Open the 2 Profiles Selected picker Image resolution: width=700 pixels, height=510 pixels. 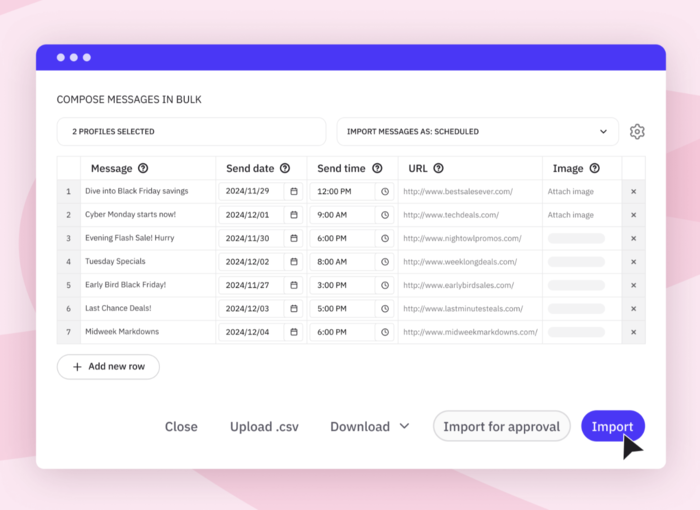pos(192,132)
